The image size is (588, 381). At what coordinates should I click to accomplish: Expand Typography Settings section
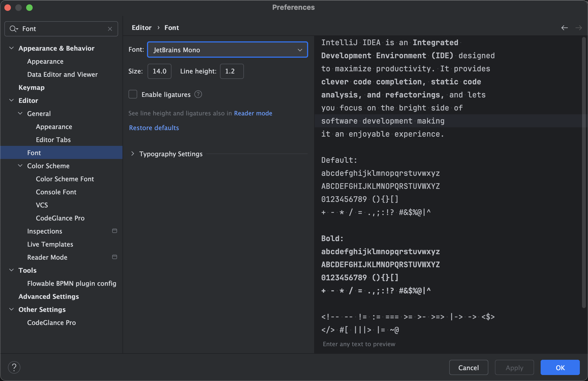(133, 154)
